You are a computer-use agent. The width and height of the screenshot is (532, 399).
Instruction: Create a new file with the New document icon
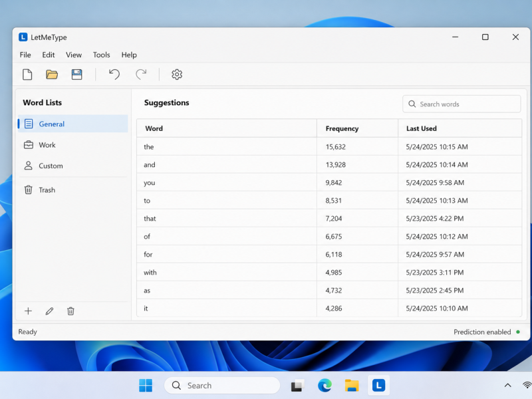[27, 74]
